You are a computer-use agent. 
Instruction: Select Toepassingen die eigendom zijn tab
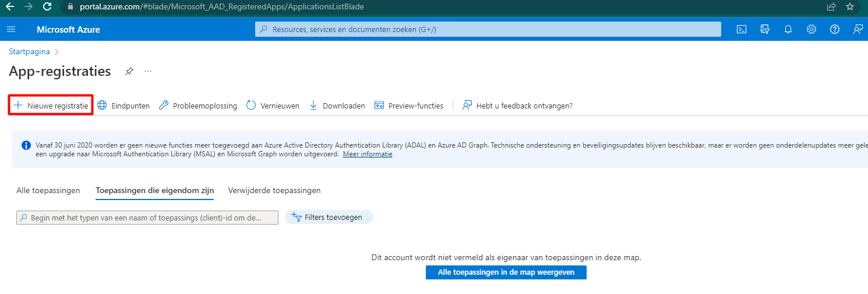154,190
